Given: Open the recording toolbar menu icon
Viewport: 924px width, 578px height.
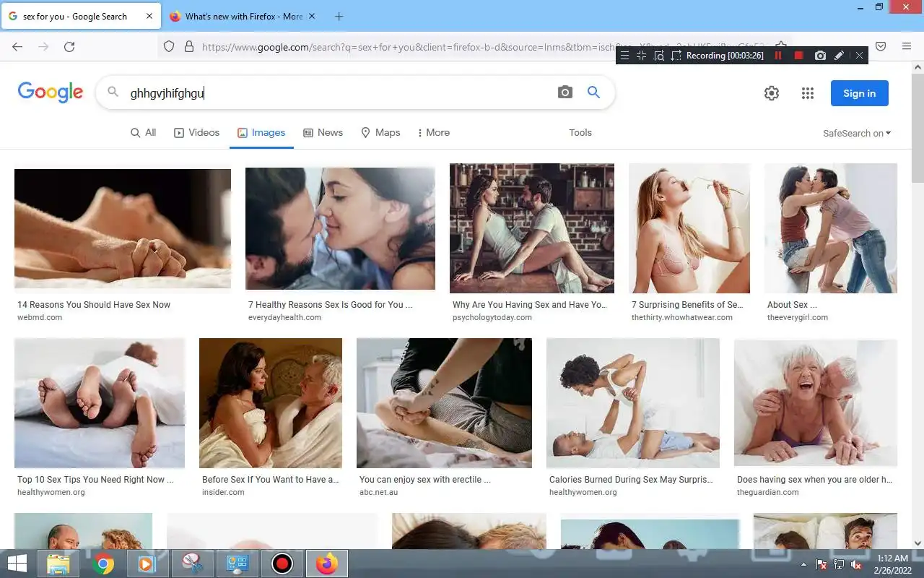Looking at the screenshot, I should pyautogui.click(x=625, y=56).
